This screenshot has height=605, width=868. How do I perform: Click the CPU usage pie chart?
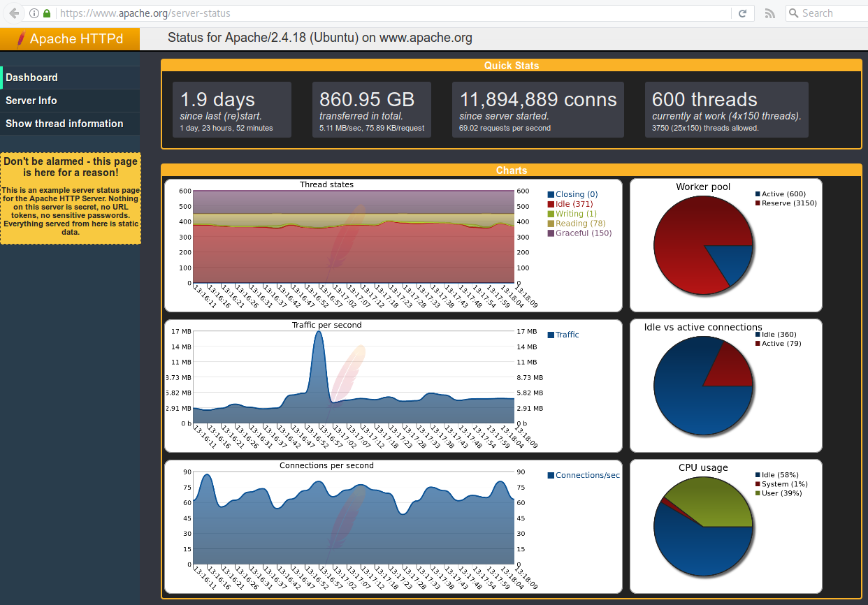point(704,526)
